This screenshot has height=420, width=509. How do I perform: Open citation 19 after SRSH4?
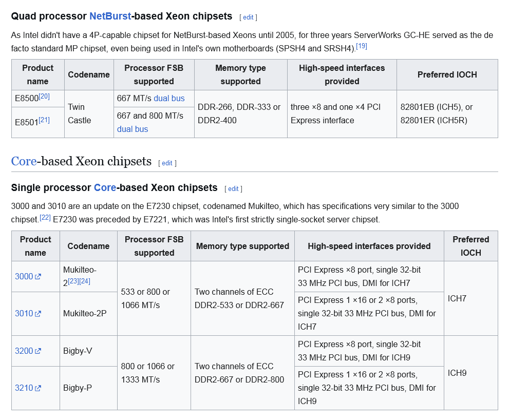tap(361, 46)
